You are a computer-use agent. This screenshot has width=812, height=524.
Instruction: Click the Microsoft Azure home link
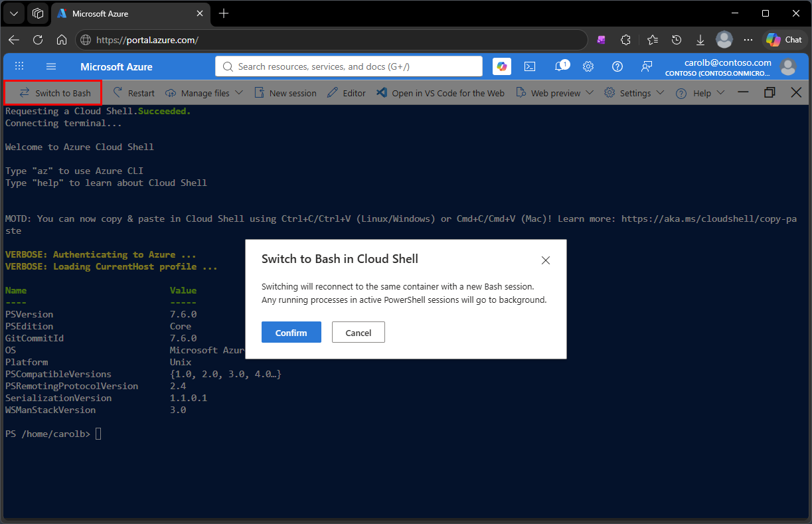point(116,66)
